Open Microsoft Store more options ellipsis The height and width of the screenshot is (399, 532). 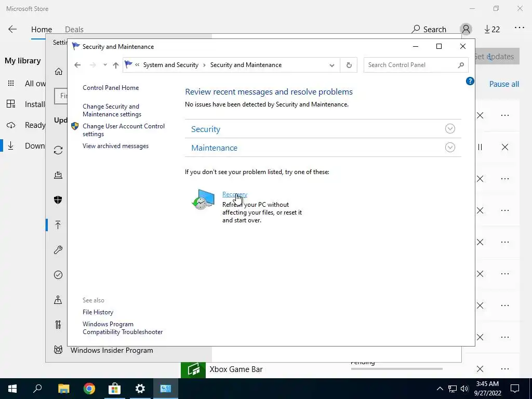point(520,28)
